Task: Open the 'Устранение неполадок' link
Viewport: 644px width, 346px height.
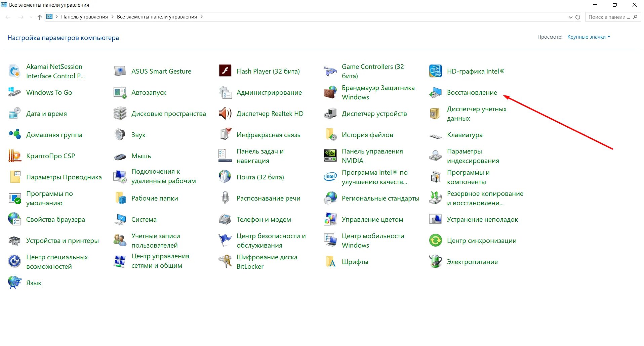Action: [x=482, y=219]
